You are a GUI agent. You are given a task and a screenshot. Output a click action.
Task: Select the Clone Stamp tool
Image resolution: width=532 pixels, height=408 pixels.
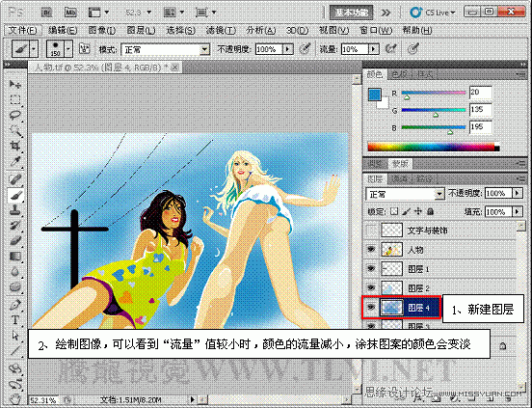tap(14, 210)
